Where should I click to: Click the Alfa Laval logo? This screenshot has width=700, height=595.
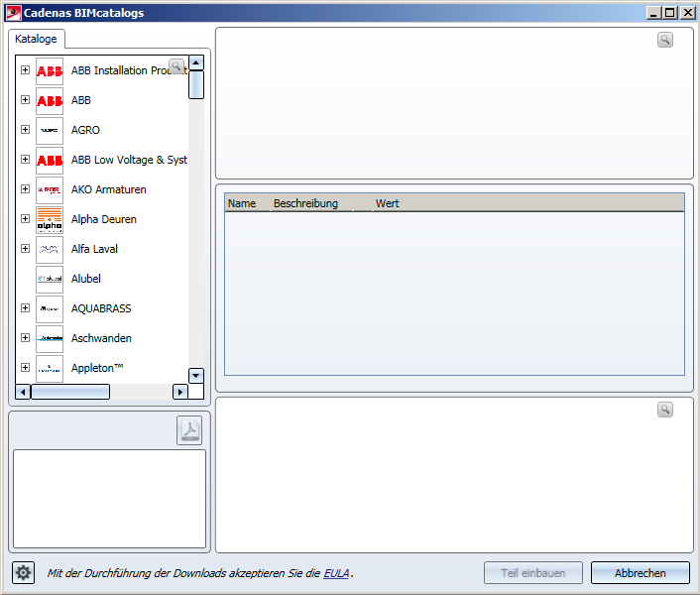50,250
